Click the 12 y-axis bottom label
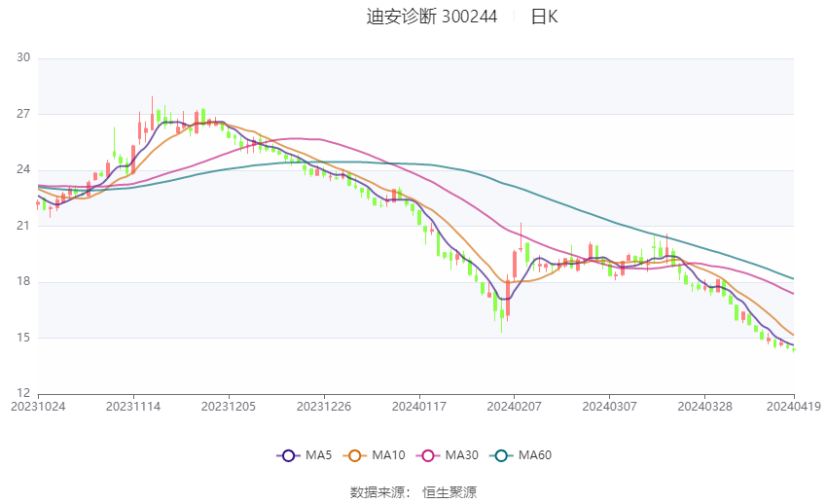 (23, 393)
